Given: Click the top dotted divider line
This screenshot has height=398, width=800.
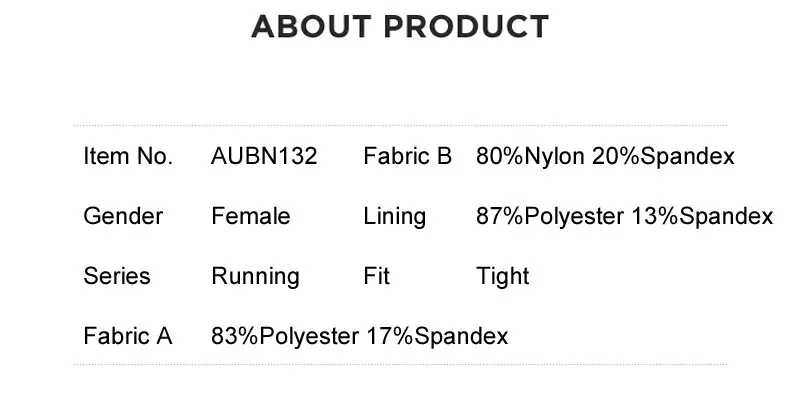Looking at the screenshot, I should 400,125.
